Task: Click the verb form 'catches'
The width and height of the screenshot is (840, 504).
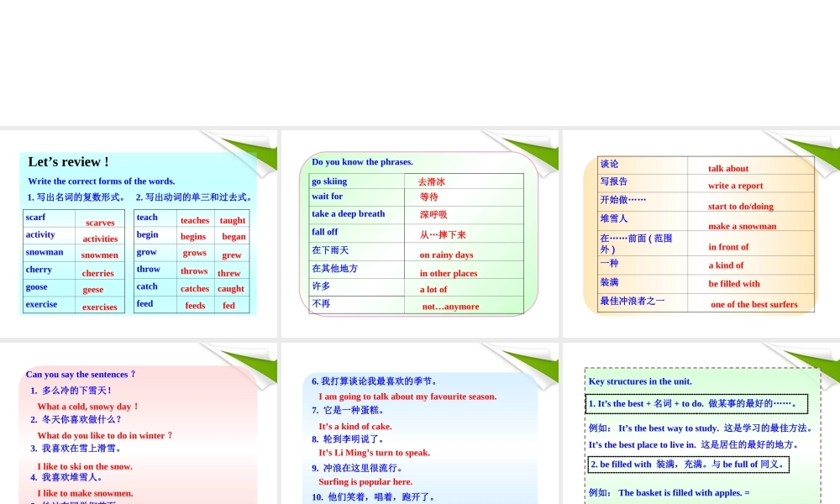Action: pos(195,288)
